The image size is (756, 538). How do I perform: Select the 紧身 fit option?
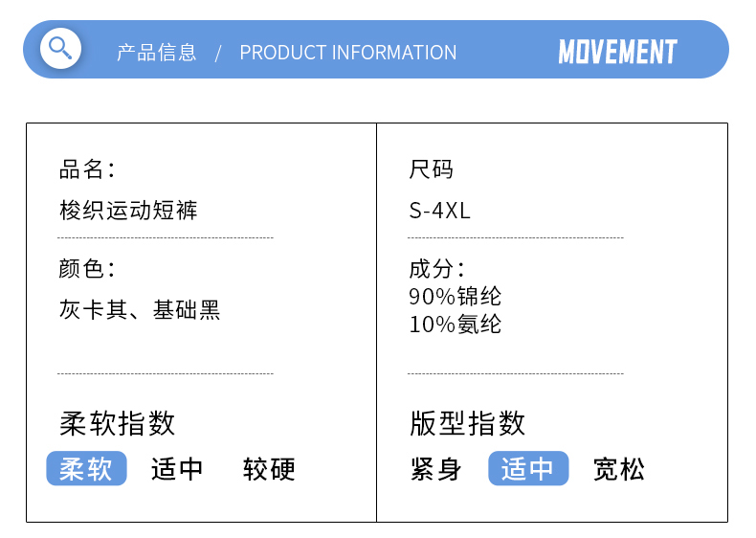tap(436, 469)
